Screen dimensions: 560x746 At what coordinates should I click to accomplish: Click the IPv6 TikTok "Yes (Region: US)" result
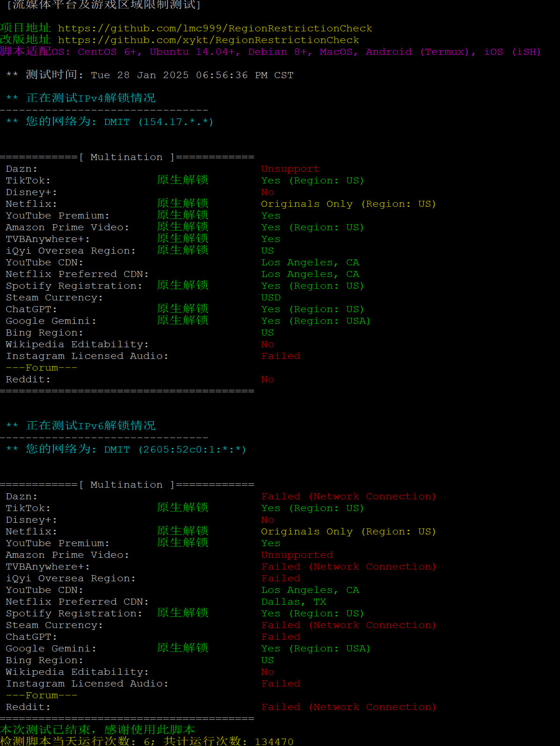click(313, 508)
